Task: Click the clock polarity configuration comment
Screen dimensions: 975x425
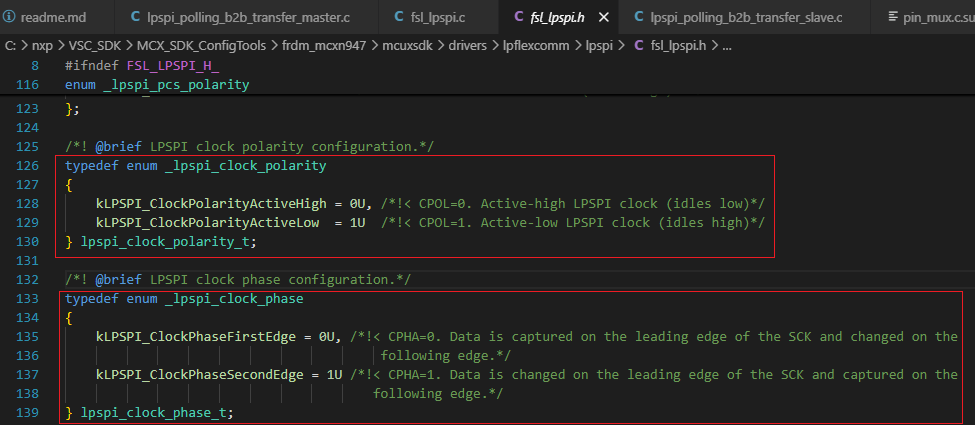Action: [249, 147]
